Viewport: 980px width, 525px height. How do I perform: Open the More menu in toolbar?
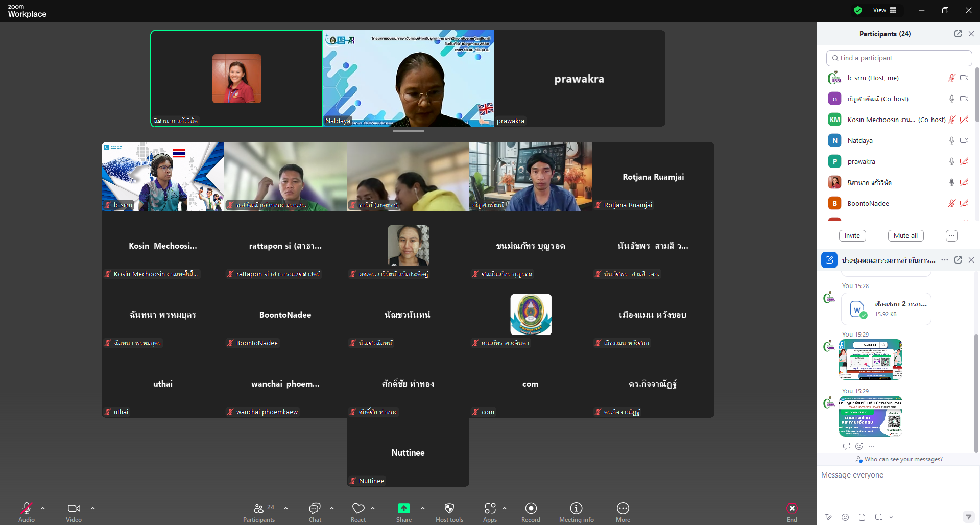[623, 512]
